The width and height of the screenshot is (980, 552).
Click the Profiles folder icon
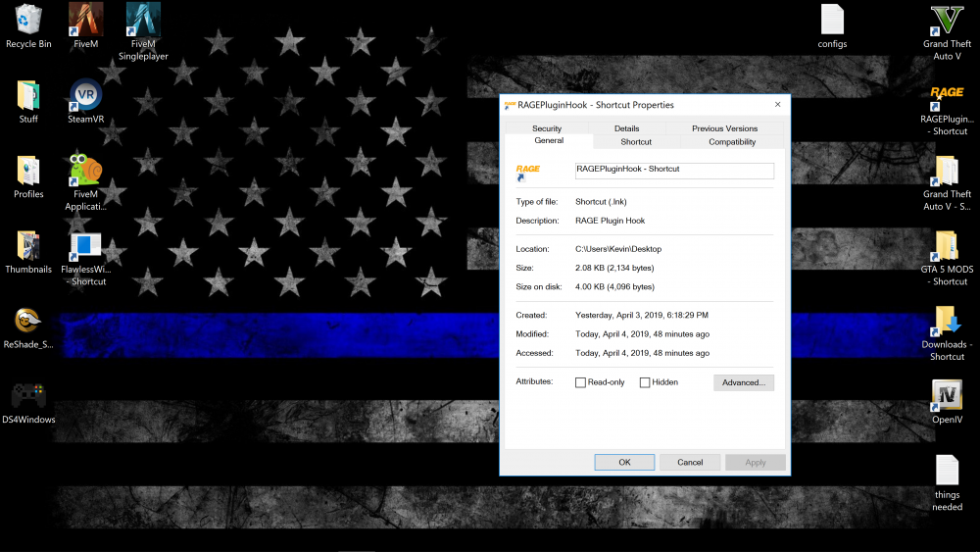point(28,170)
